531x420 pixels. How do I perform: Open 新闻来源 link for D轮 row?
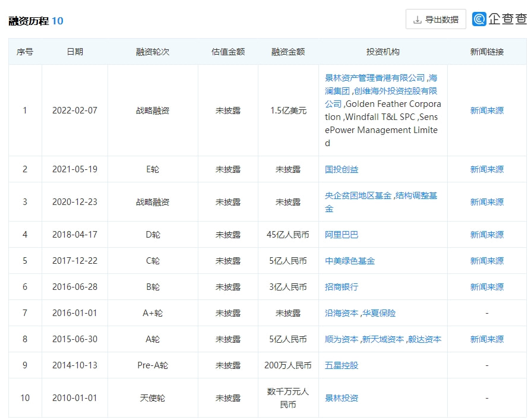486,235
